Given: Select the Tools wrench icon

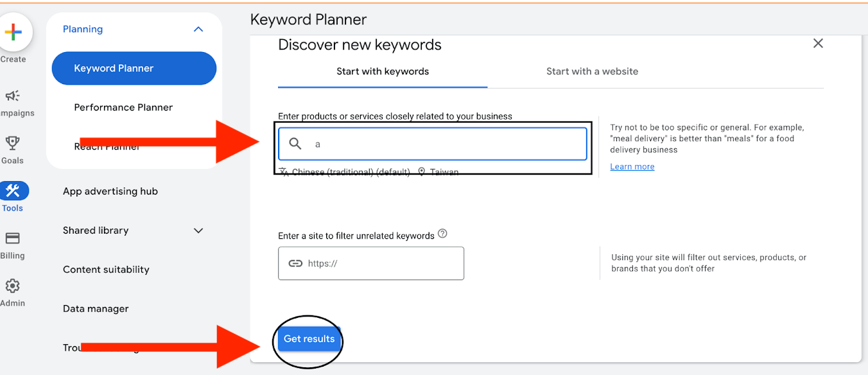Looking at the screenshot, I should coord(12,191).
